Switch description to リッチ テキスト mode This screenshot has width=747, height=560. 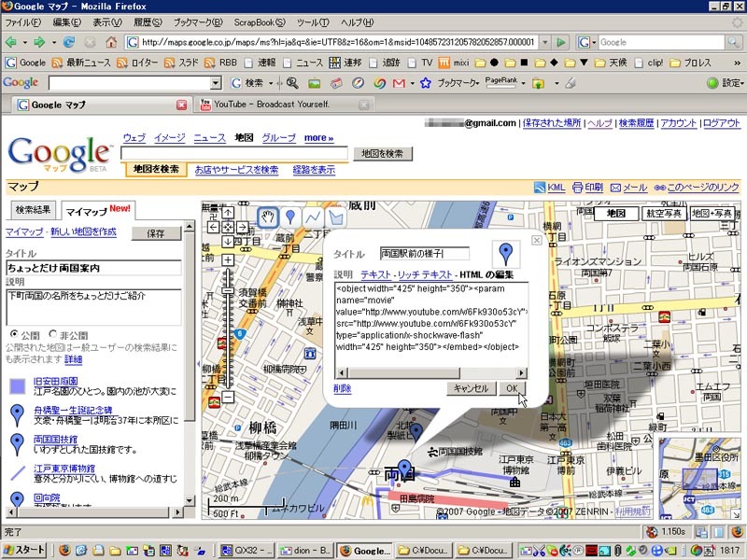click(x=425, y=274)
